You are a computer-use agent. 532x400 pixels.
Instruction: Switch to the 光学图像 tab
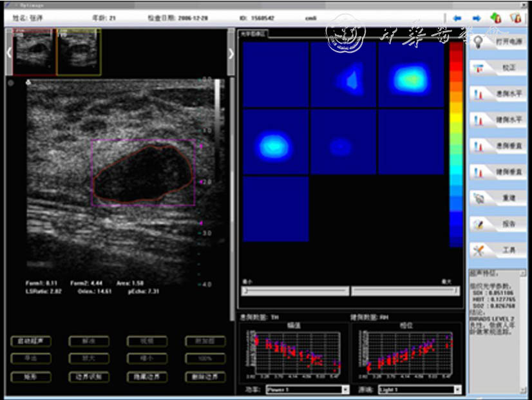tap(254, 33)
